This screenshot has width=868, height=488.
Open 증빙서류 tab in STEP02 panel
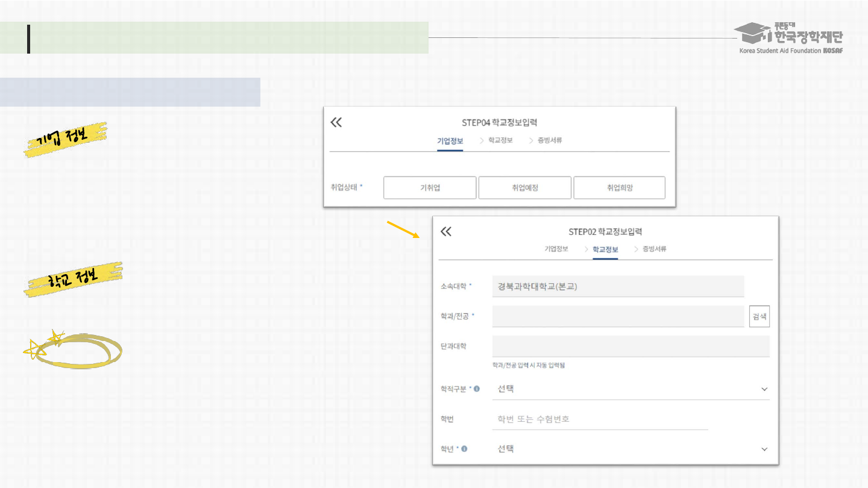pyautogui.click(x=654, y=249)
